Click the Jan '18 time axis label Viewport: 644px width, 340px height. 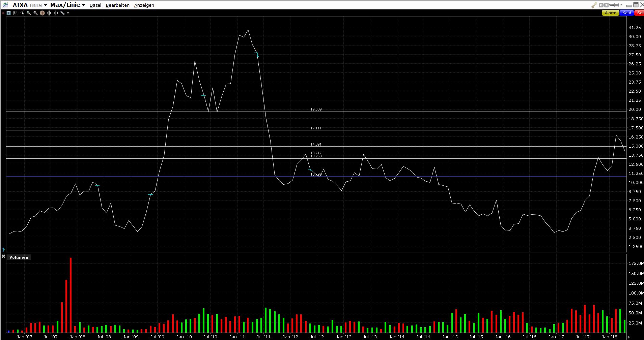coord(609,337)
